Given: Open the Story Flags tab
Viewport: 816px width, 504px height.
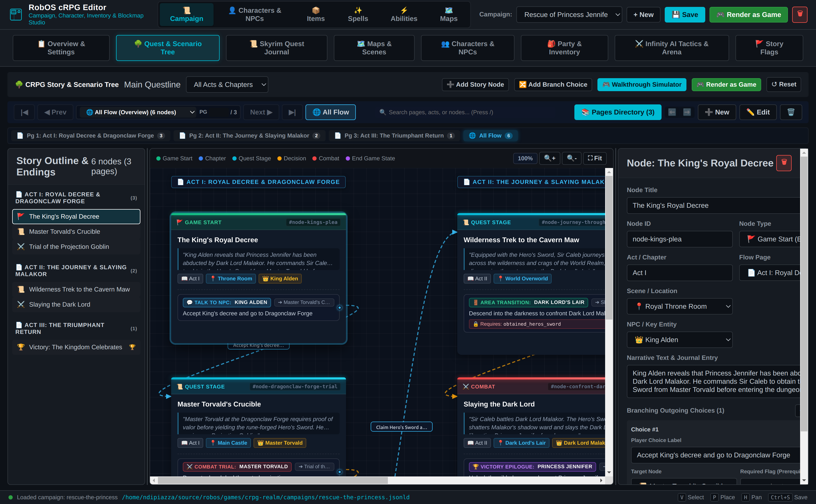Looking at the screenshot, I should coord(769,48).
